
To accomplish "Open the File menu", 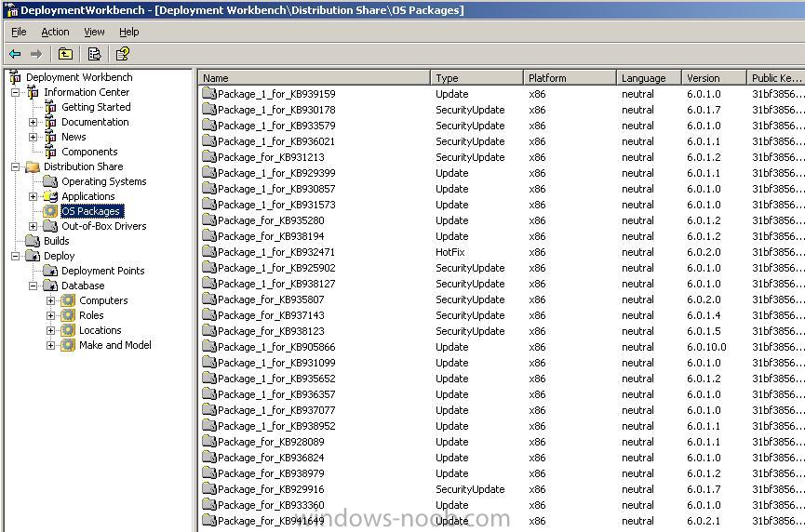I will tap(19, 32).
